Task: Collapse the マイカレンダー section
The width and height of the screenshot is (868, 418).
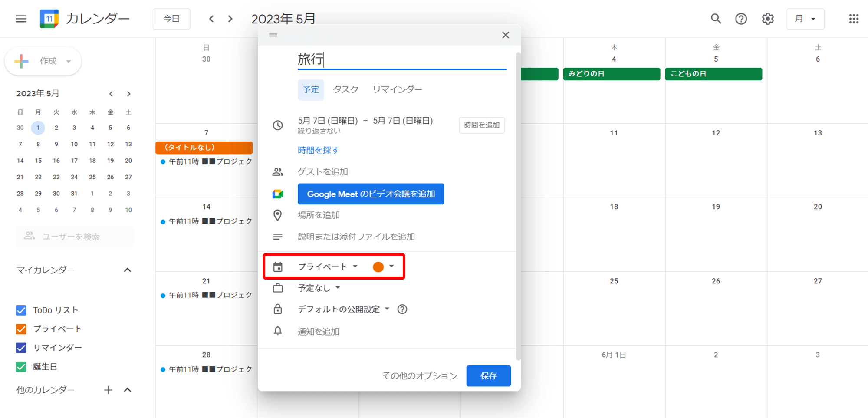Action: coord(127,270)
